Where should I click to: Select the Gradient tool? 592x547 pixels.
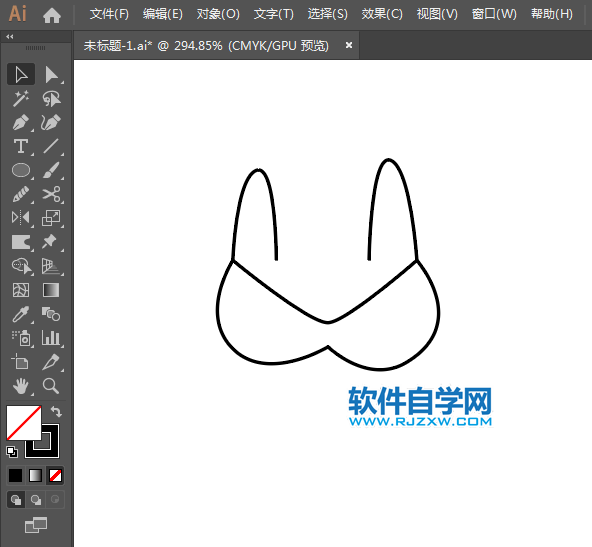coord(51,290)
